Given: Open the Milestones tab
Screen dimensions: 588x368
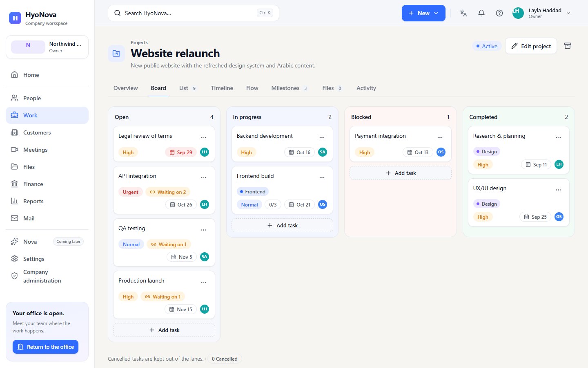Looking at the screenshot, I should tap(289, 88).
